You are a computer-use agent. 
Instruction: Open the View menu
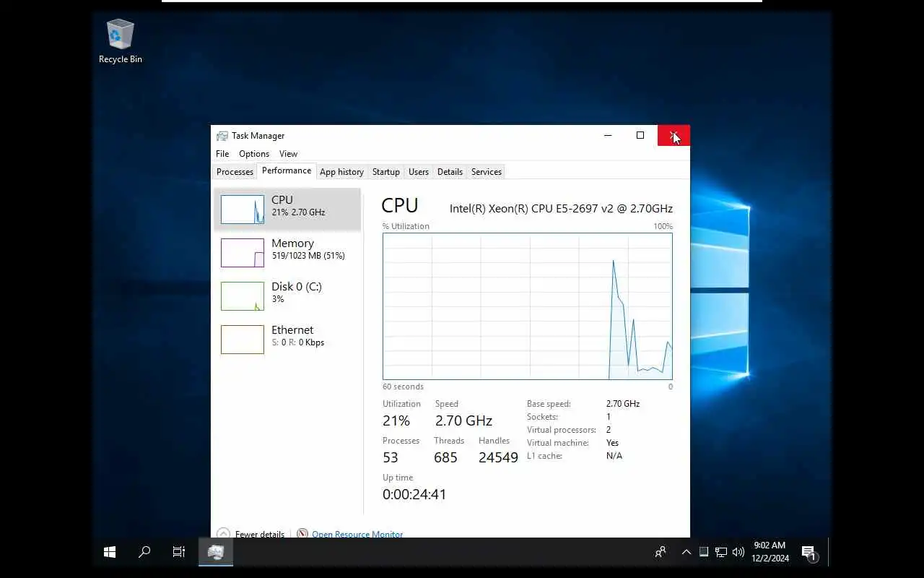coord(288,154)
